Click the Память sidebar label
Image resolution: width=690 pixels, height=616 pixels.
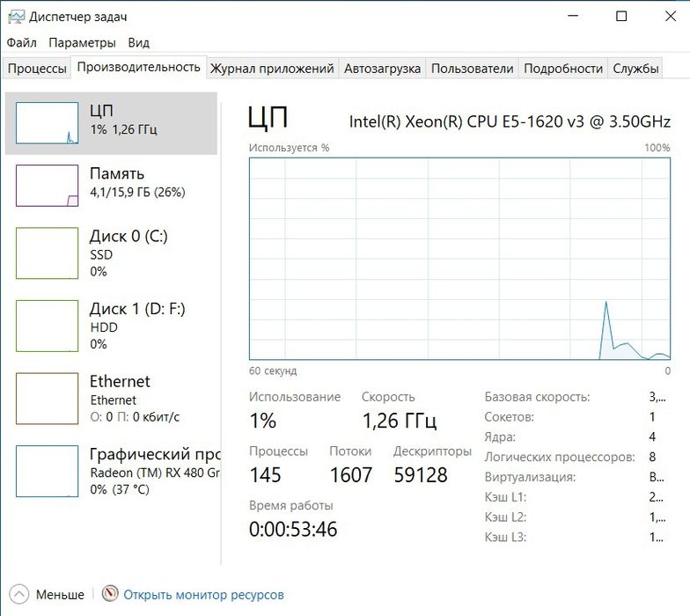[x=116, y=173]
